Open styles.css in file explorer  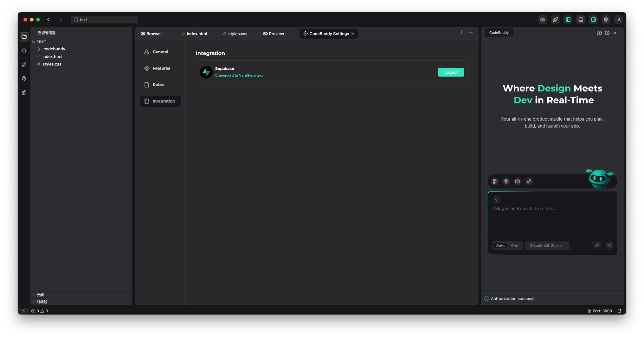click(81, 64)
